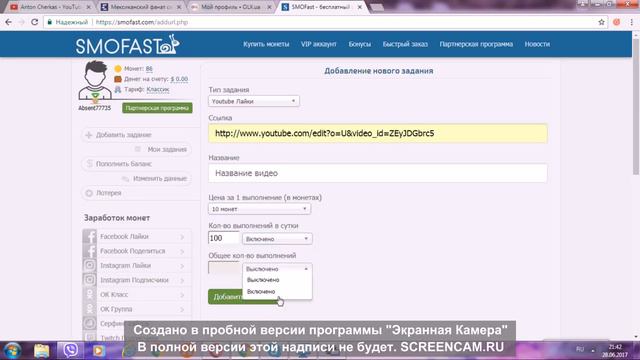Switch to the Мой профиль OLX tab
The height and width of the screenshot is (360, 640).
[x=231, y=7]
